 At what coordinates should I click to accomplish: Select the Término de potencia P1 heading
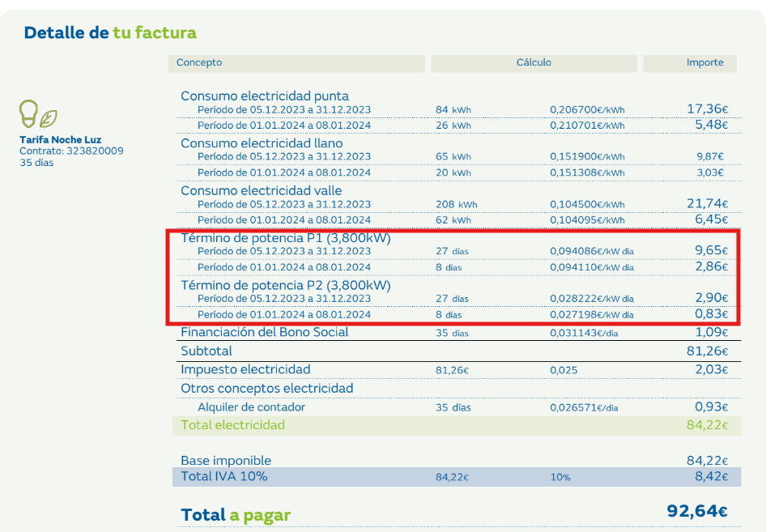point(285,238)
